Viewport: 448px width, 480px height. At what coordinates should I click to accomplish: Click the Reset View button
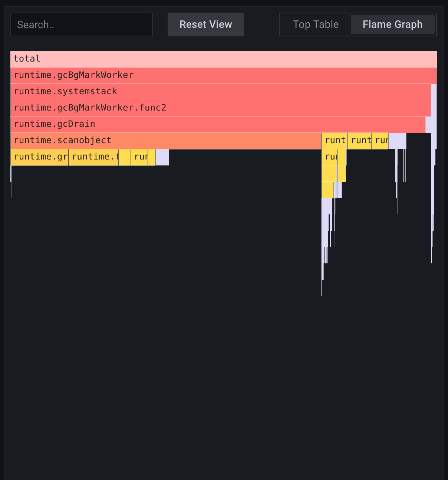(x=206, y=24)
